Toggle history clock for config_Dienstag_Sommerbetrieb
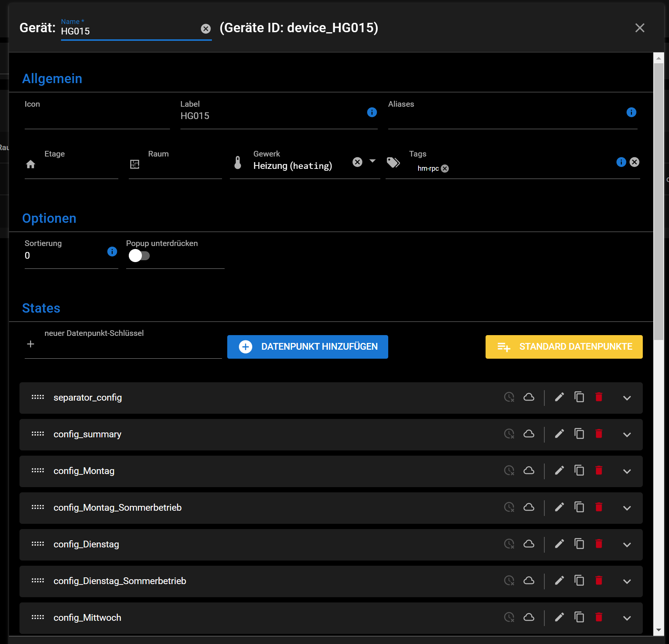This screenshot has height=644, width=669. pos(509,580)
